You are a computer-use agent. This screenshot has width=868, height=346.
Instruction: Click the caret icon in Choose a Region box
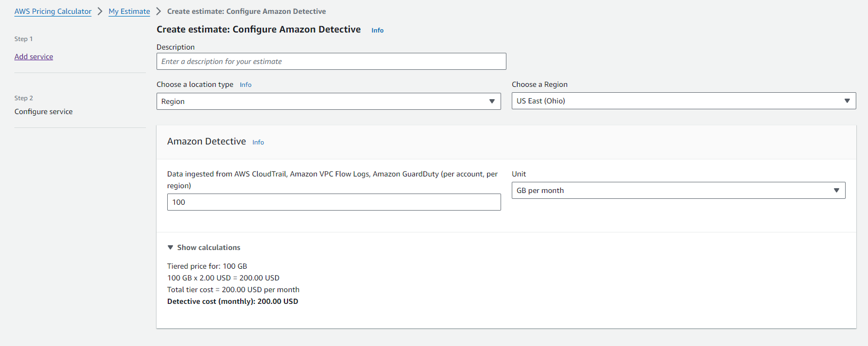coord(847,101)
